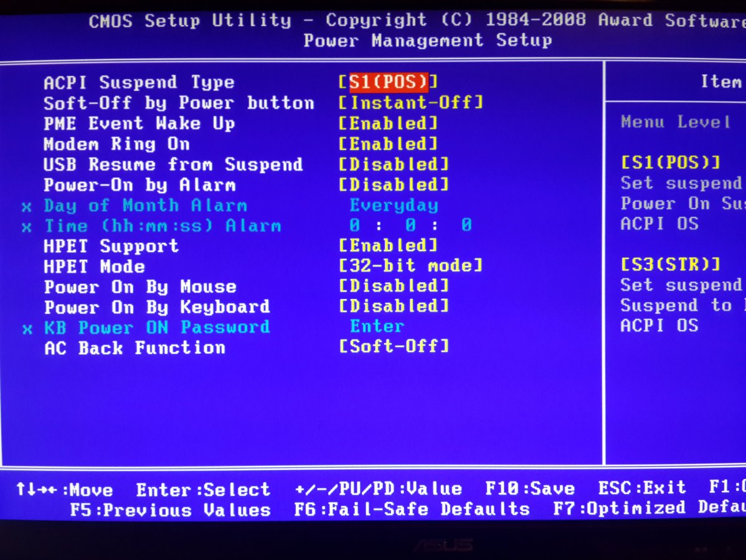
Task: Click the minutes field of Time Alarm
Action: 411,225
